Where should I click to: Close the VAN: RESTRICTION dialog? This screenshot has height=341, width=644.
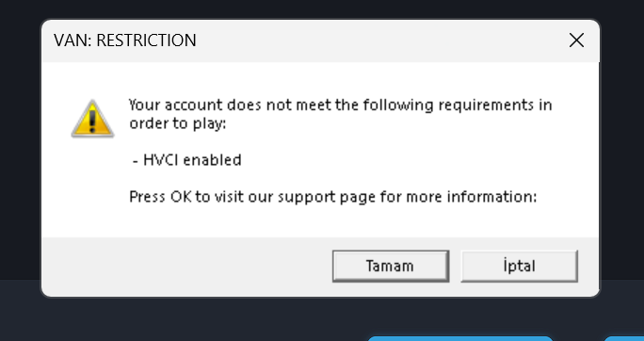coord(576,41)
